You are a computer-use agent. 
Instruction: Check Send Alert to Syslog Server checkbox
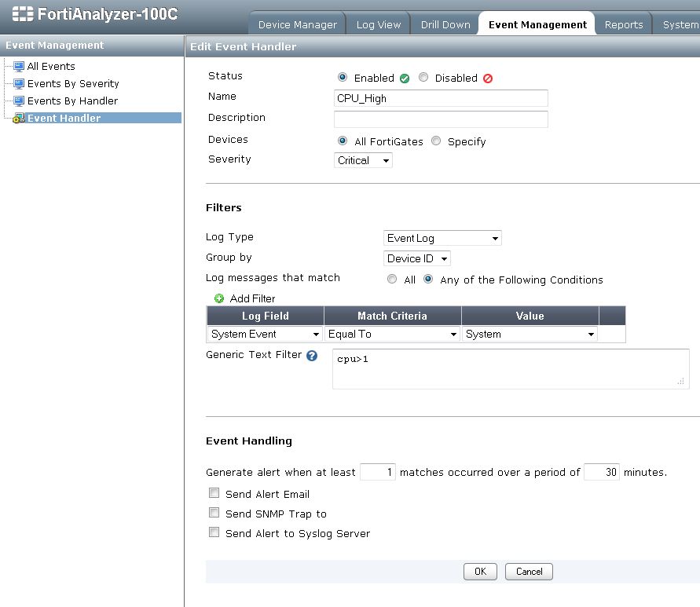click(214, 532)
